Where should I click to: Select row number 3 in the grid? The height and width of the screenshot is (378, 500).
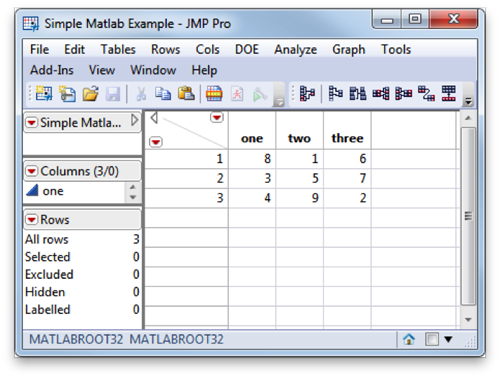click(187, 198)
